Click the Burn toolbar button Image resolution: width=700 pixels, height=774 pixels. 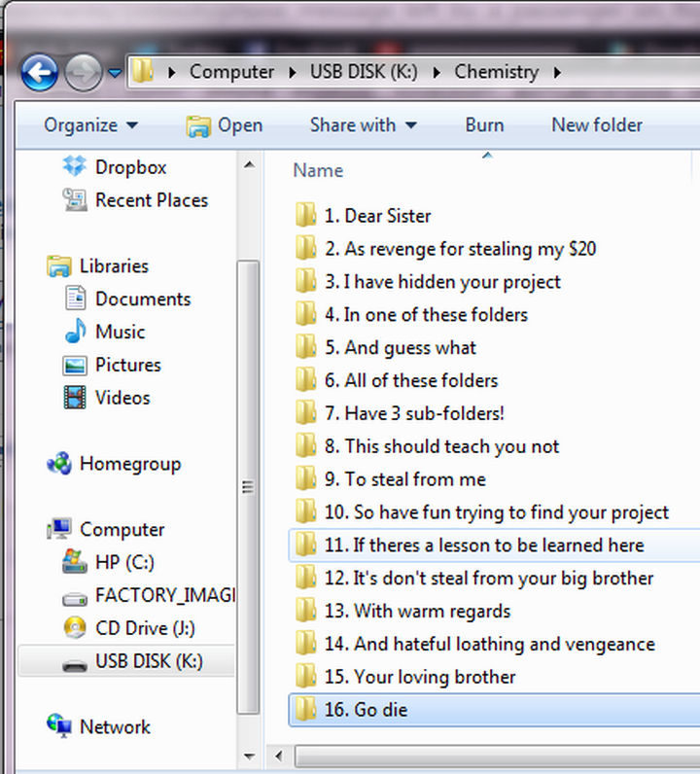point(484,125)
